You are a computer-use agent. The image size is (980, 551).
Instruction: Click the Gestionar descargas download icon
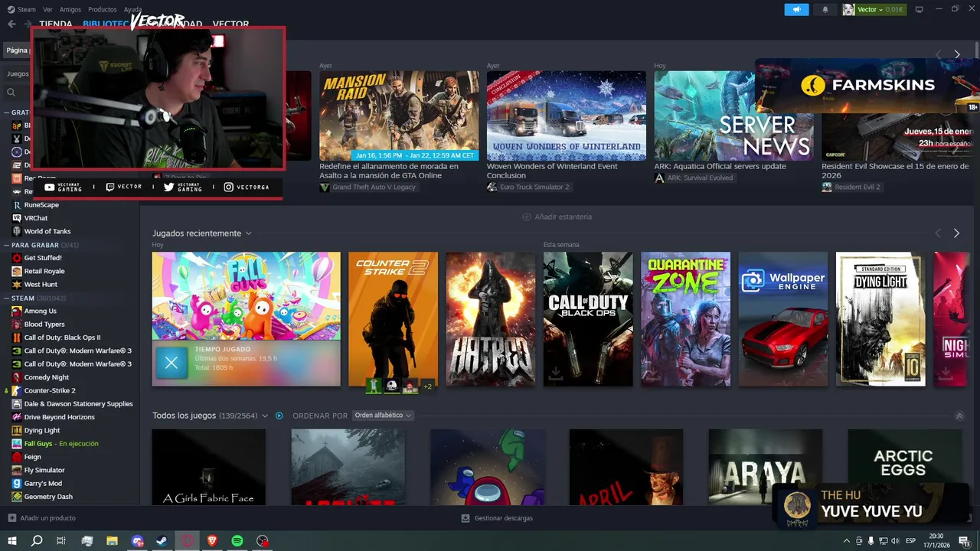click(x=465, y=518)
